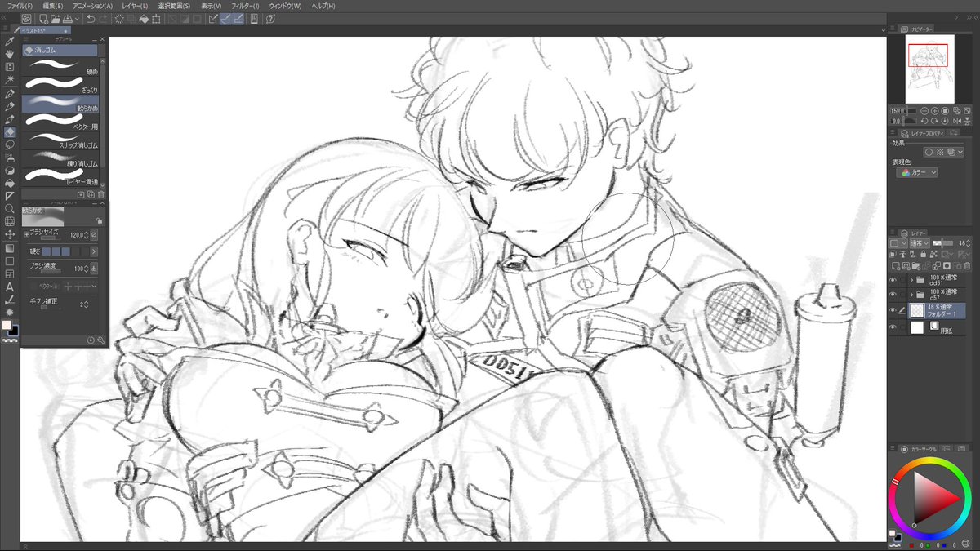Select the Eyedropper tool in the toolbox
Image resolution: width=980 pixels, height=551 pixels.
pos(10,41)
